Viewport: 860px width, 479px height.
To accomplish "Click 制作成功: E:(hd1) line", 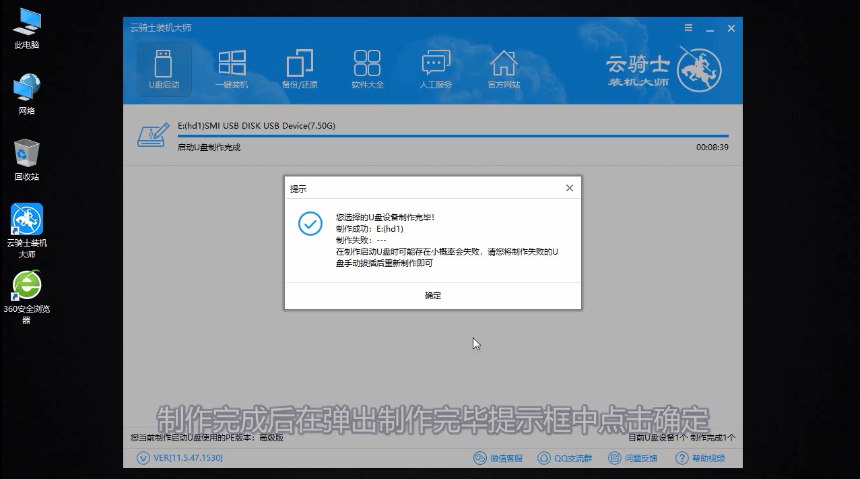I will point(370,229).
